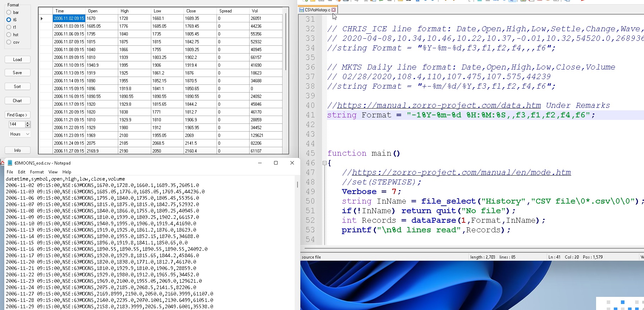
Task: Select the bar format radio button
Action: click(x=9, y=12)
